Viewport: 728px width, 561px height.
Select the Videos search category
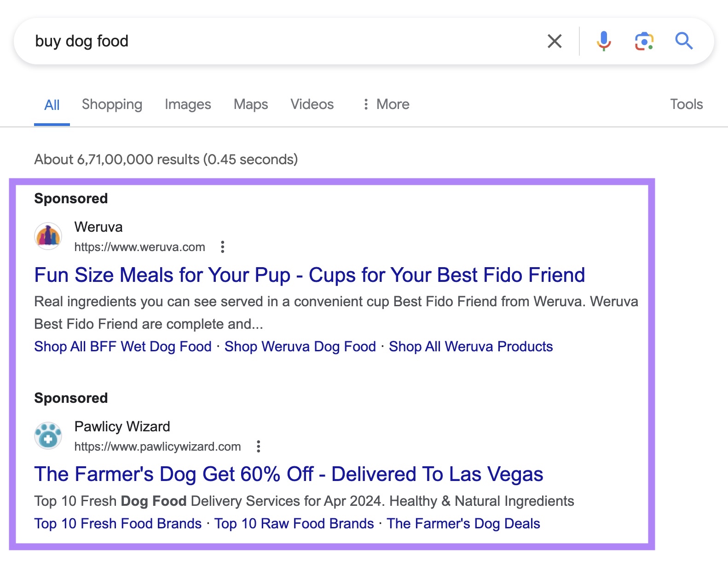(312, 104)
